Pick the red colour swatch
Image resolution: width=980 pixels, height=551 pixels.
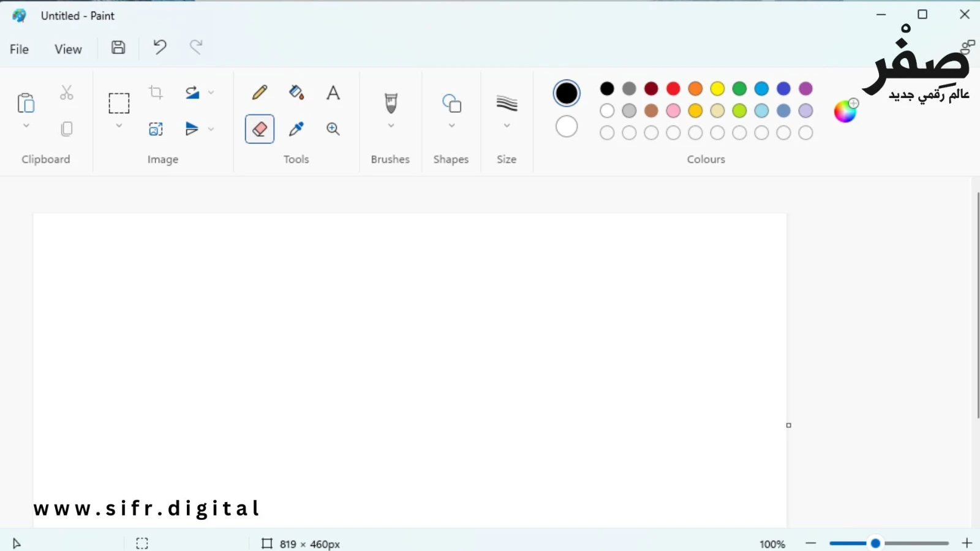click(x=673, y=89)
